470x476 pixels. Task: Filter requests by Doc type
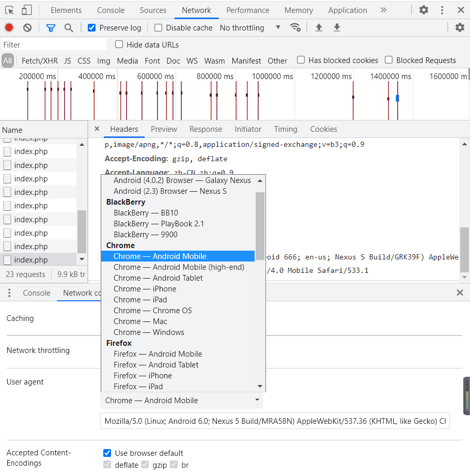pos(173,60)
